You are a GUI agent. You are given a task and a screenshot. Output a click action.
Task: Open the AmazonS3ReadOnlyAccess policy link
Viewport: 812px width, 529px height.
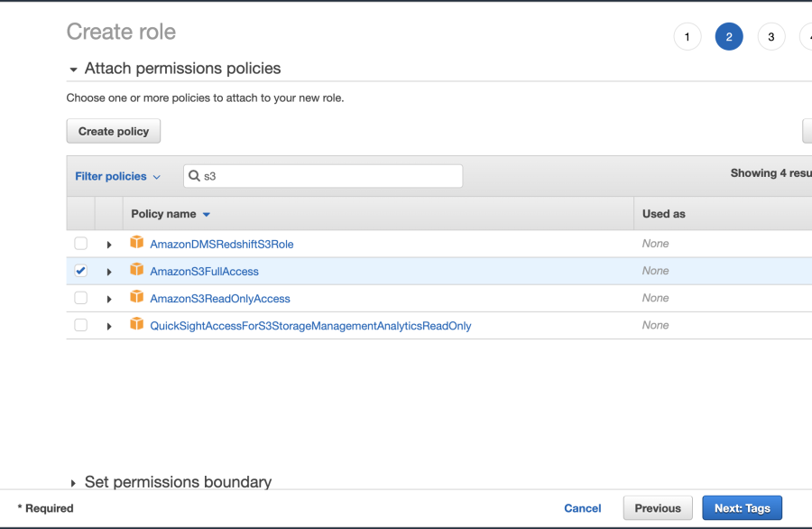[220, 299]
